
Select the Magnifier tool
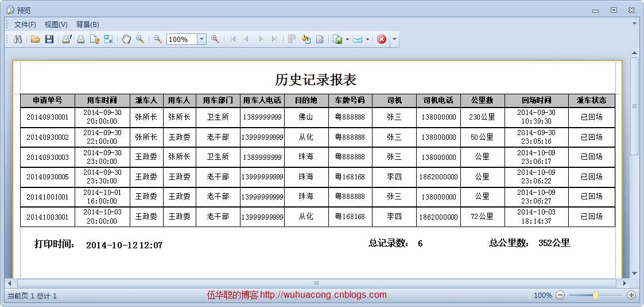pos(140,40)
